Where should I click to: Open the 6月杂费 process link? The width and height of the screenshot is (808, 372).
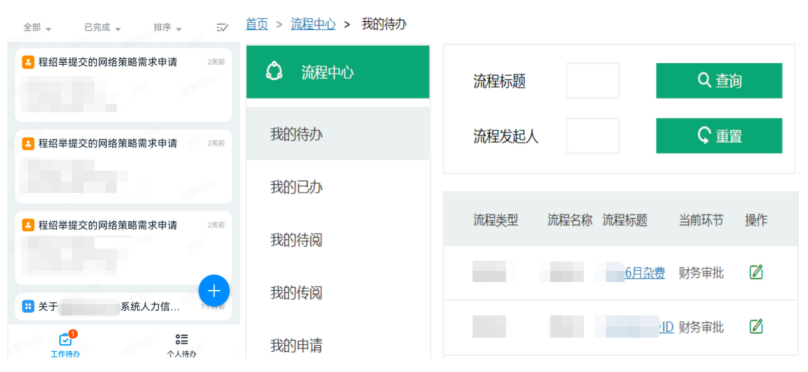645,273
